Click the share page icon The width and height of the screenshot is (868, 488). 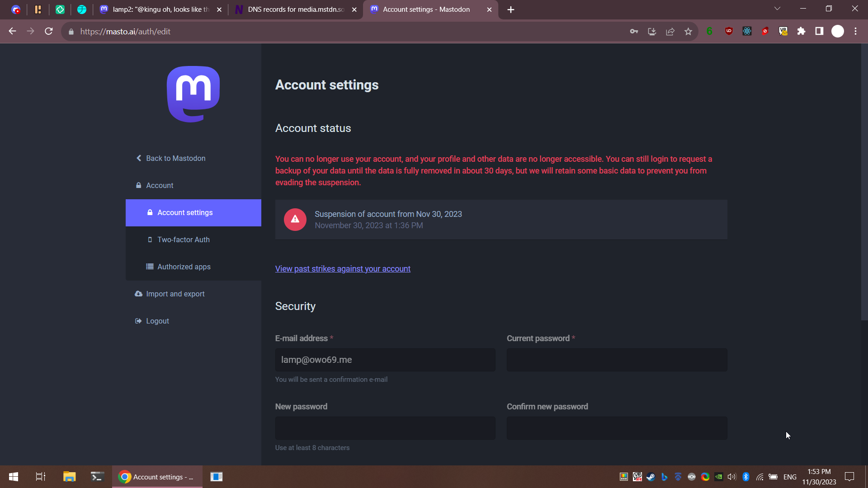coord(670,32)
